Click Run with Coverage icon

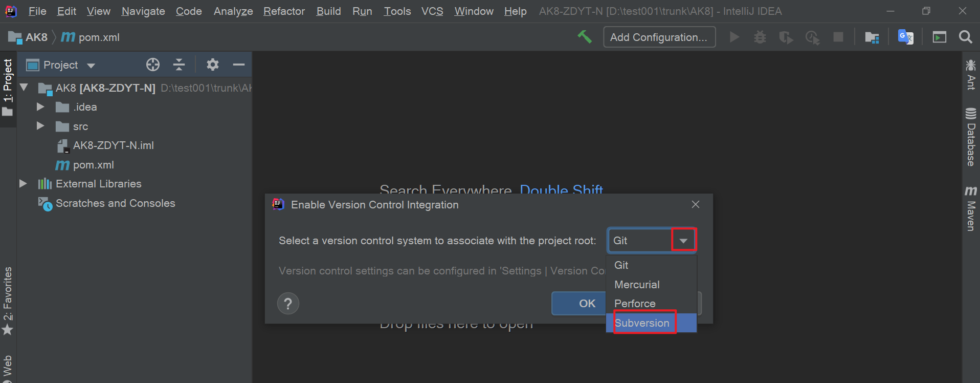click(786, 37)
